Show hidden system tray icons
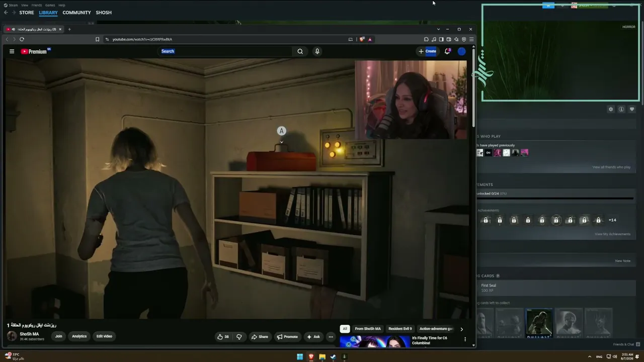Screen dimensions: 644x362 [x=590, y=357]
